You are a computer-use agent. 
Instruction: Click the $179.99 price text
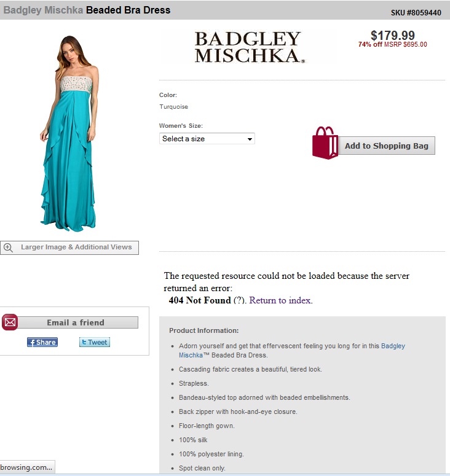(393, 36)
